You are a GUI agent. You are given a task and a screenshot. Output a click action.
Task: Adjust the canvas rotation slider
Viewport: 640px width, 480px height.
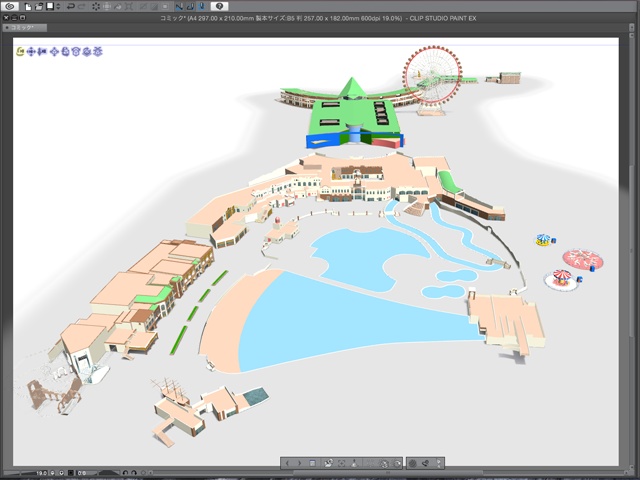pyautogui.click(x=106, y=473)
